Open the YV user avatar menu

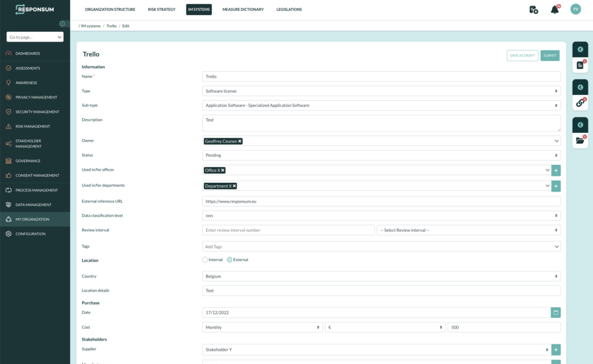point(576,9)
